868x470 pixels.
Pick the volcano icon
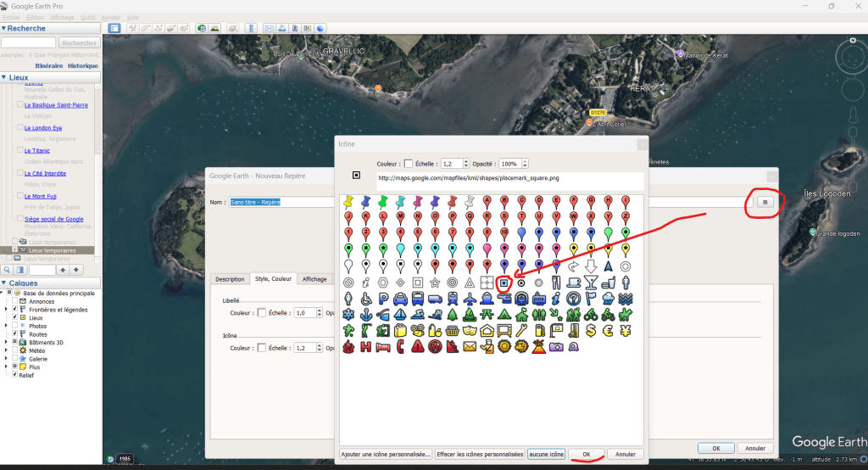pyautogui.click(x=538, y=347)
